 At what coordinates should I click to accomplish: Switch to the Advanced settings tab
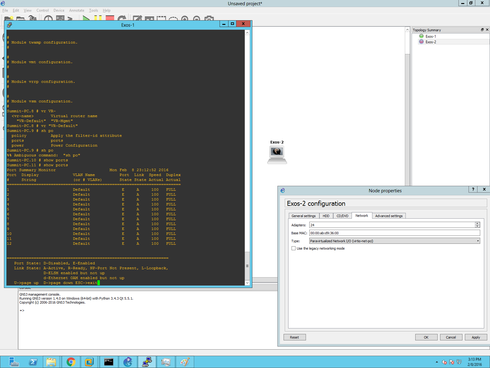point(389,216)
